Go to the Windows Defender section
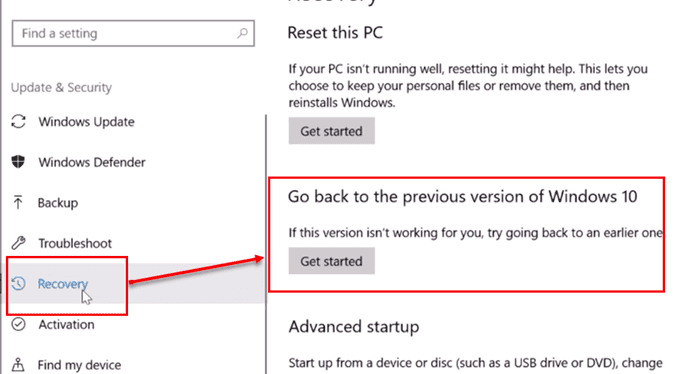Screen dimensions: 674x374 [92, 162]
